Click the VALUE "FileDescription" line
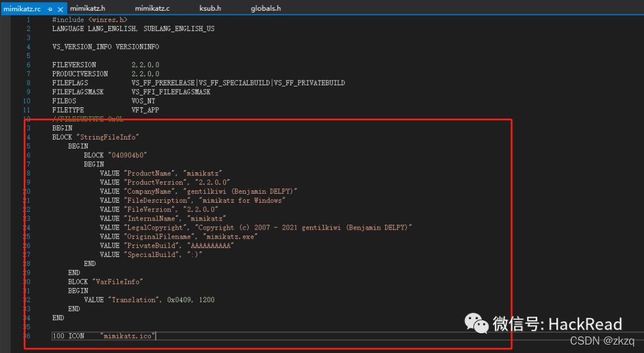 [x=193, y=200]
